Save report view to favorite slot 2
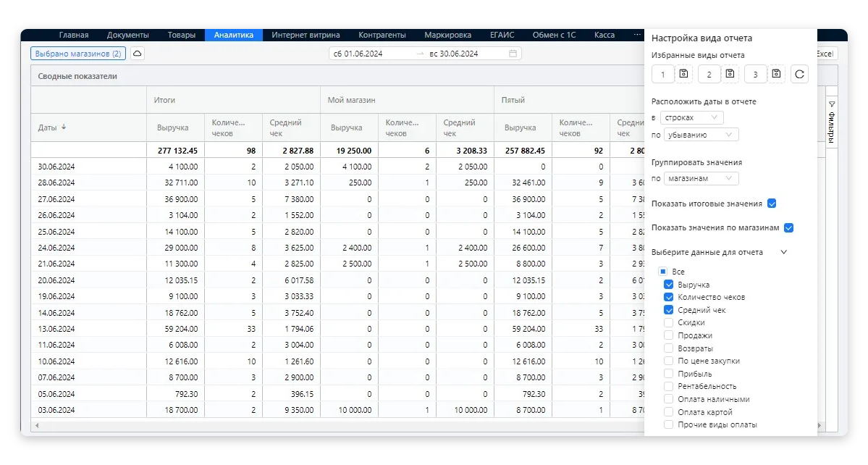868x465 pixels. tap(730, 74)
